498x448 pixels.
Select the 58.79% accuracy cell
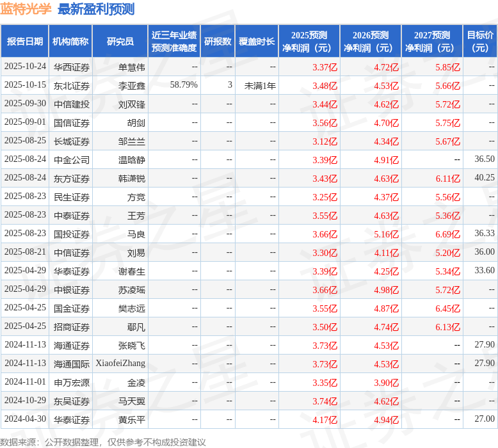[x=184, y=84]
